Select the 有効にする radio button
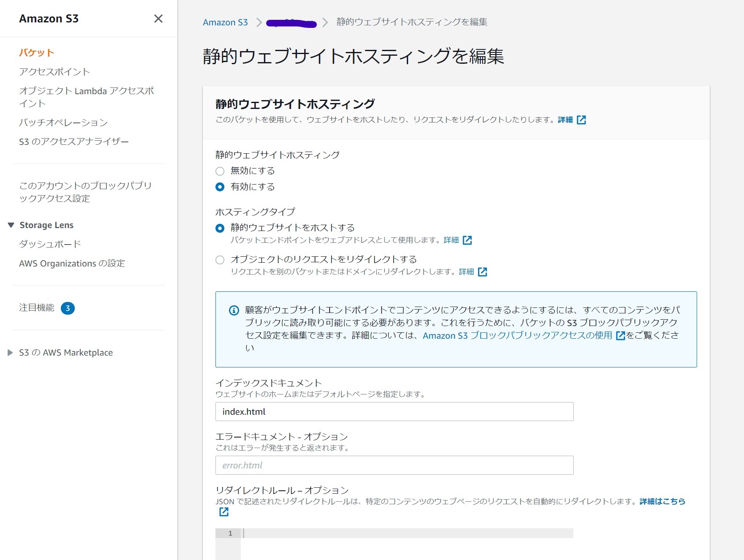 220,187
